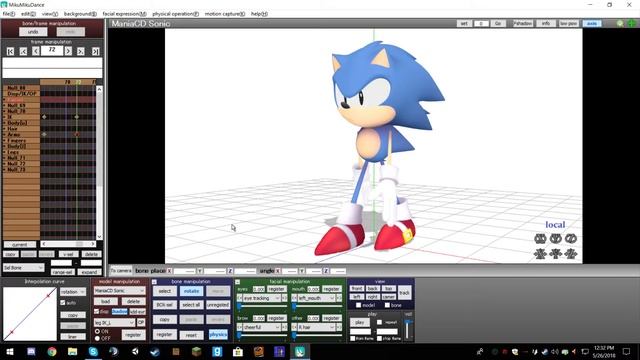Expand the Arms bone group

click(x=4, y=134)
